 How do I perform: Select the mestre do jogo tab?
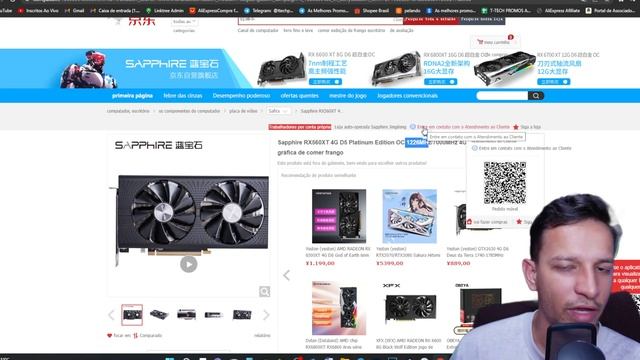[348, 96]
